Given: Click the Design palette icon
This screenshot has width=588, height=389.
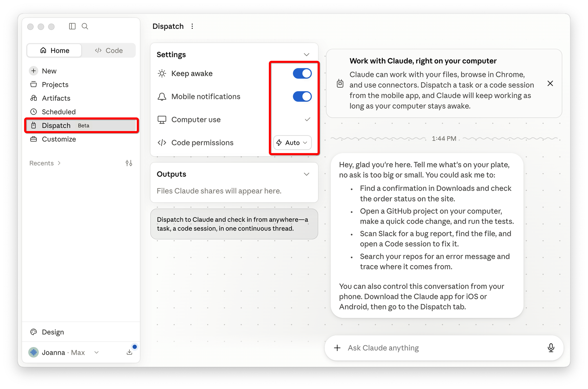Looking at the screenshot, I should (34, 332).
